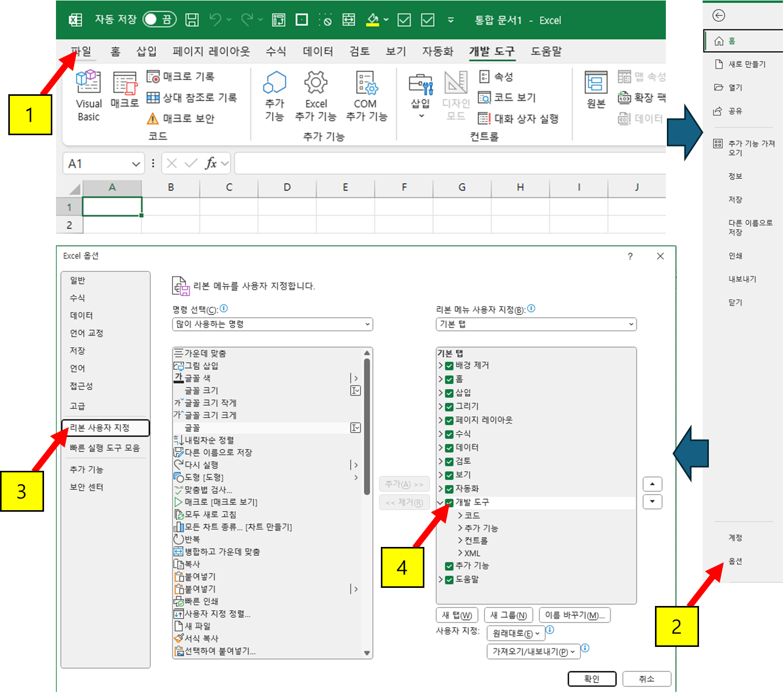This screenshot has height=693, width=784.
Task: Click 새 탭 button
Action: pyautogui.click(x=457, y=615)
